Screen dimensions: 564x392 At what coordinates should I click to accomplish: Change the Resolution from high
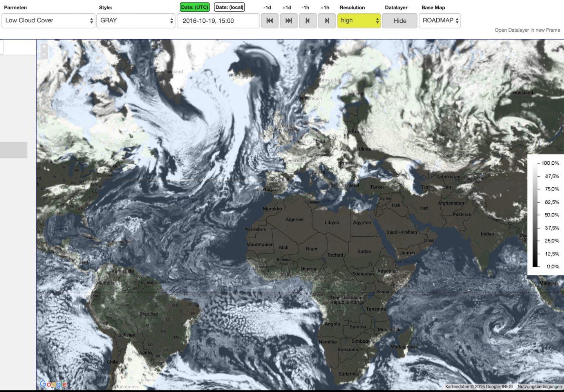coord(358,20)
